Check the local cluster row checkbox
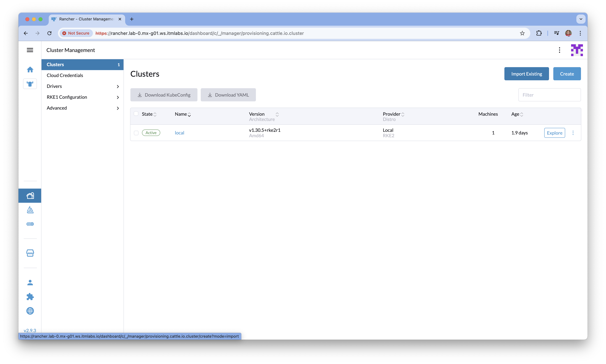 (x=136, y=133)
